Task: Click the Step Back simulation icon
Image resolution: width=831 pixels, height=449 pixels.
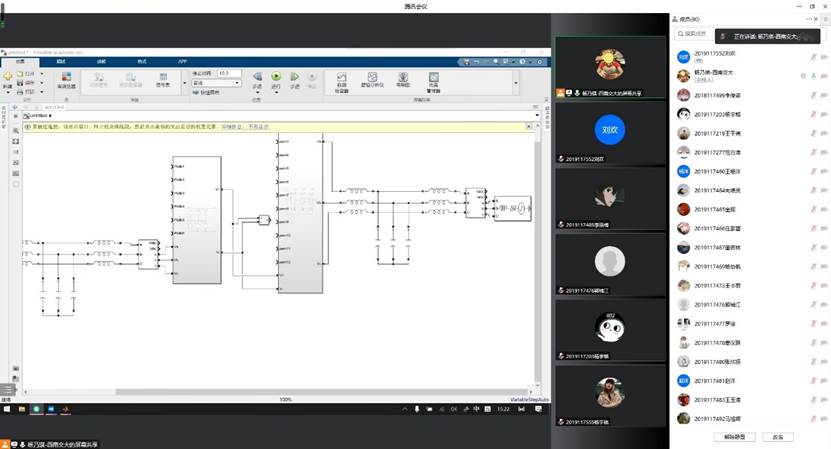Action: (x=256, y=77)
